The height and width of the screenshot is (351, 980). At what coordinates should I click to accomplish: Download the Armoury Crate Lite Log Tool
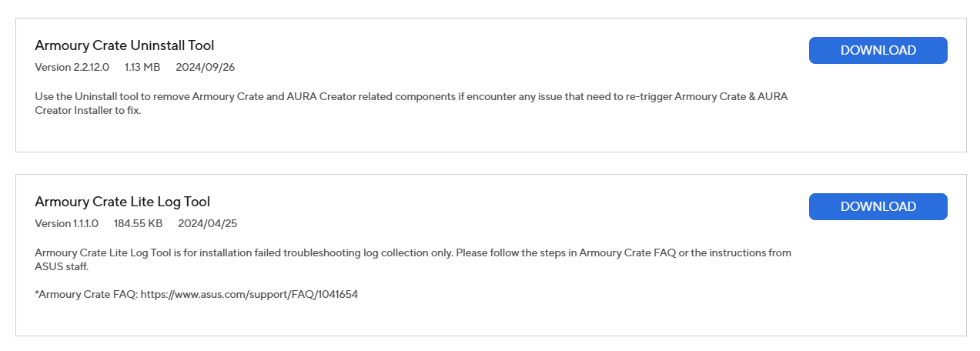click(x=878, y=206)
